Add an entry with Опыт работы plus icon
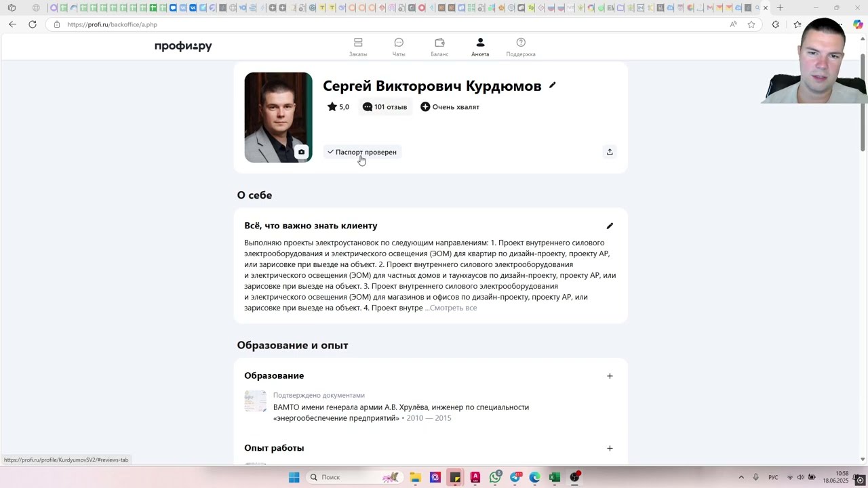Screen dimensions: 868x488 [x=610, y=448]
